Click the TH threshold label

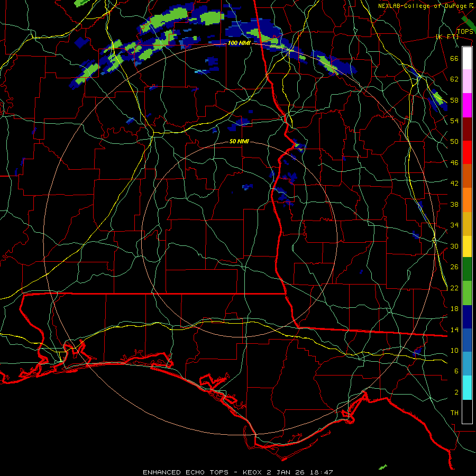(x=454, y=413)
